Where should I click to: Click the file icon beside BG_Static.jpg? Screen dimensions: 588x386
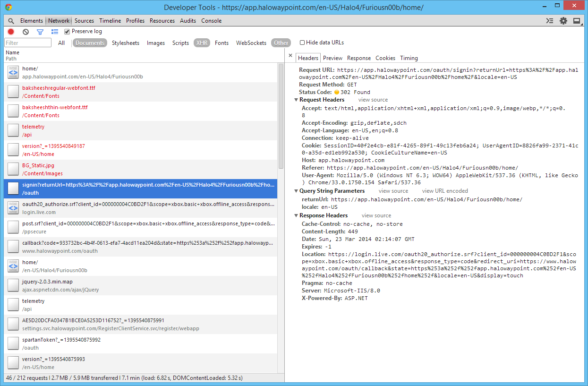click(13, 169)
